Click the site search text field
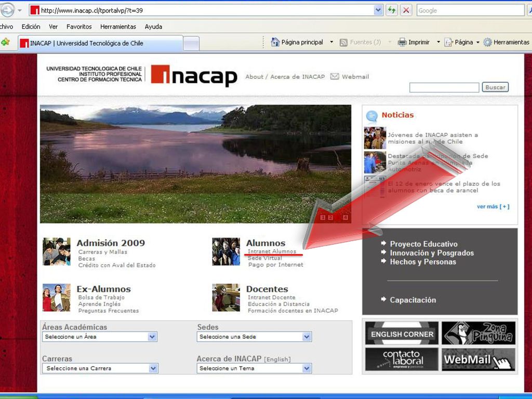 pos(444,87)
